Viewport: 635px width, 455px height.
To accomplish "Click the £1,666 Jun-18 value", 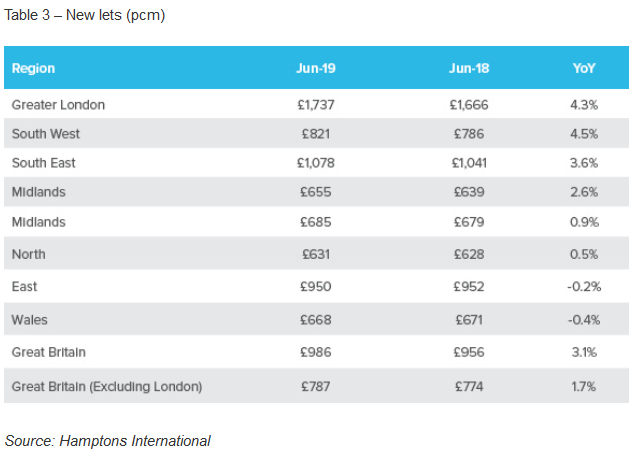I will tap(469, 104).
